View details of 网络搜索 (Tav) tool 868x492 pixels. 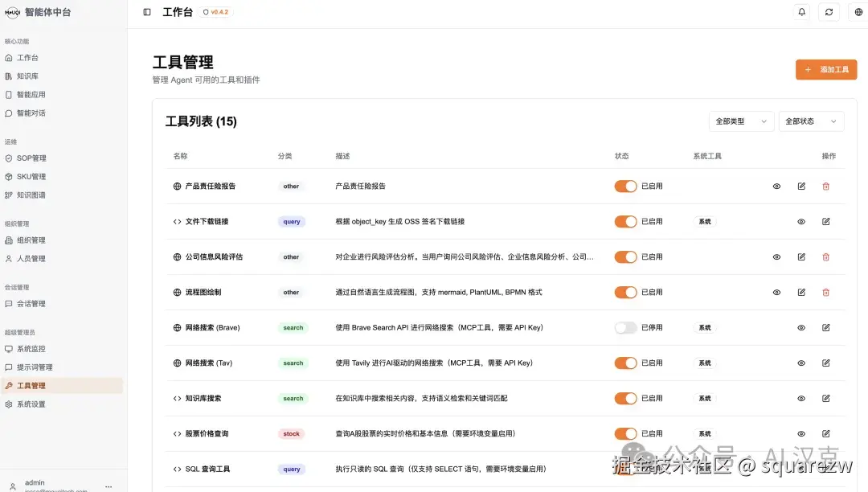(801, 363)
